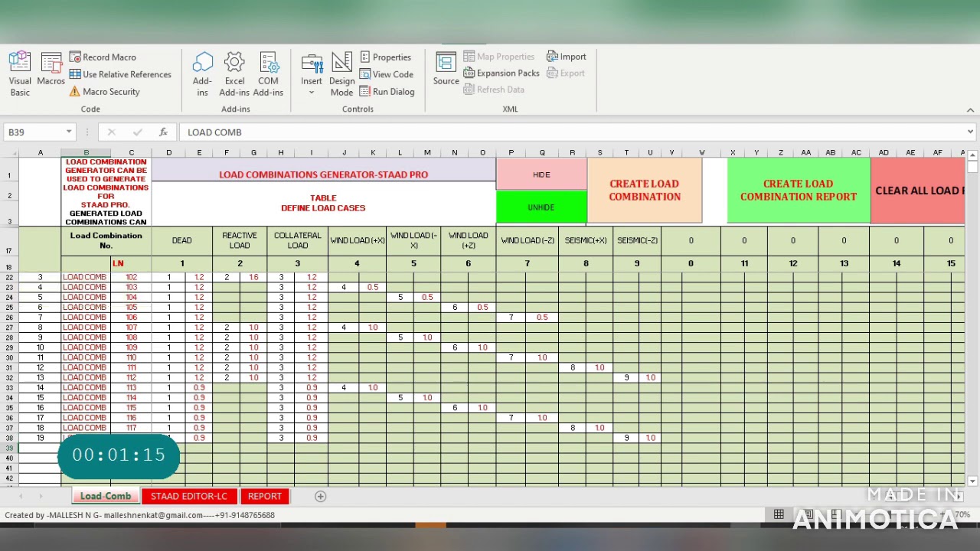980x551 pixels.
Task: Click View Code
Action: (386, 74)
